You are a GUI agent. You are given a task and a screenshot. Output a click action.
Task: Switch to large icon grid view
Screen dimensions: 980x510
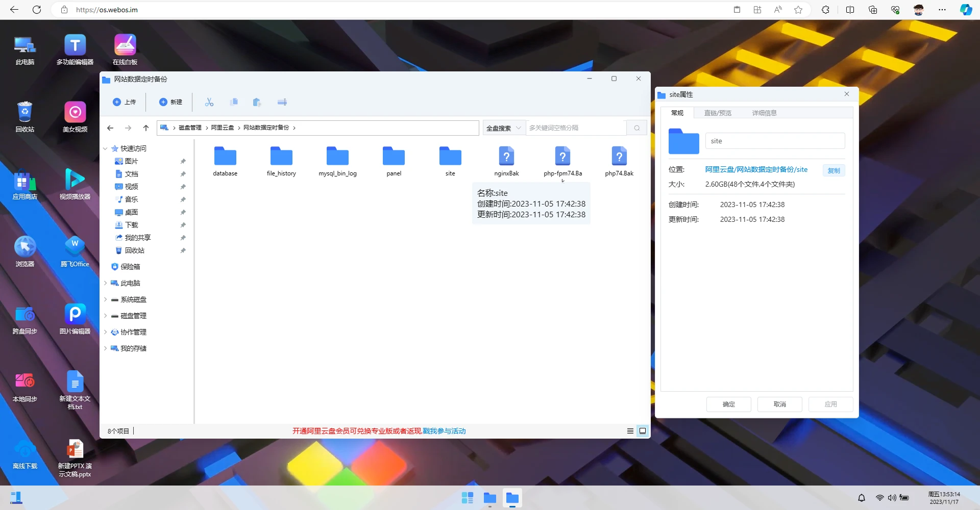pos(643,431)
